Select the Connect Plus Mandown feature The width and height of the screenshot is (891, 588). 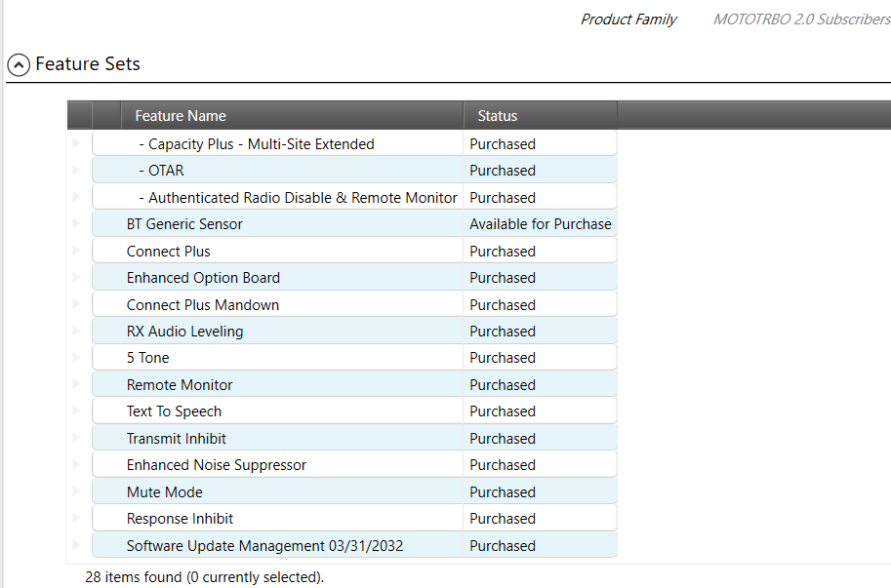[x=202, y=305]
